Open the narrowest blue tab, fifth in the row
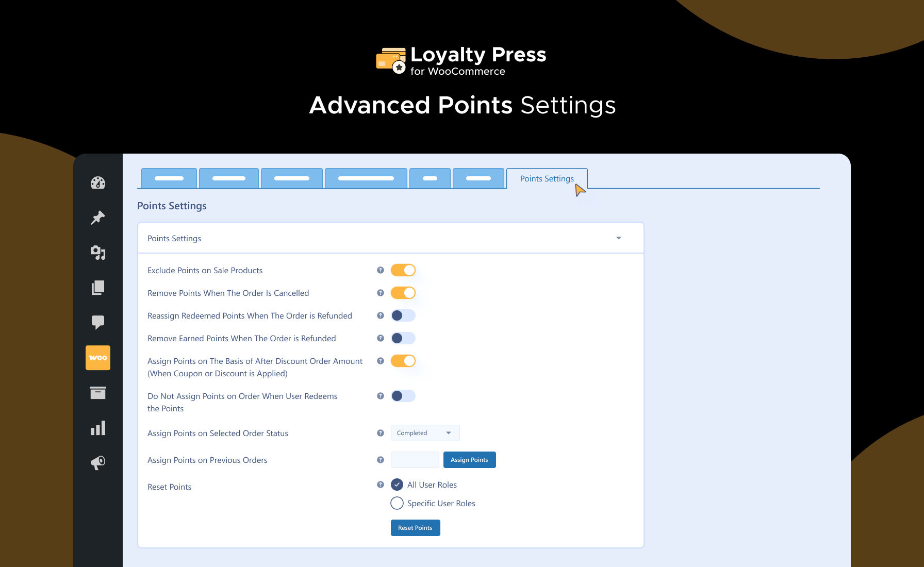 (430, 178)
